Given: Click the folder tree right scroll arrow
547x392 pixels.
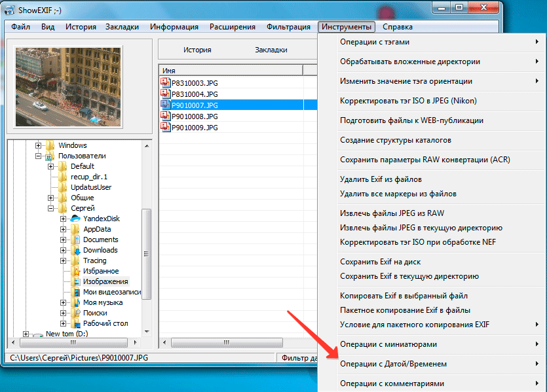Looking at the screenshot, I should (136, 342).
